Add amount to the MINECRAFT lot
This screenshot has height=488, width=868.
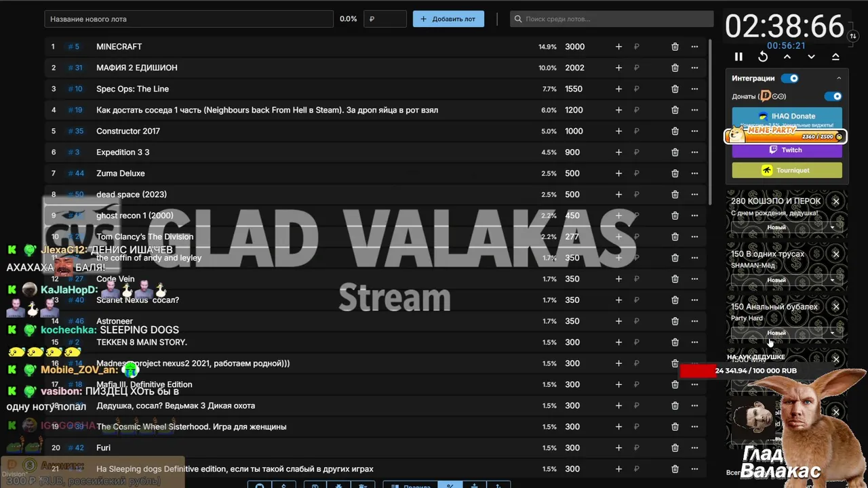[x=618, y=47]
